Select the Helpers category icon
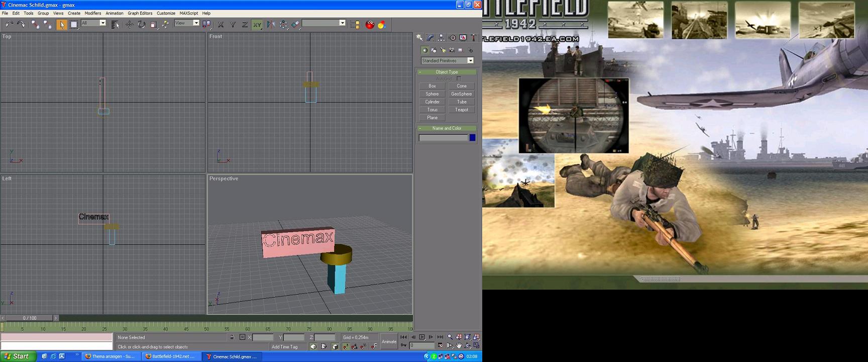 (460, 50)
